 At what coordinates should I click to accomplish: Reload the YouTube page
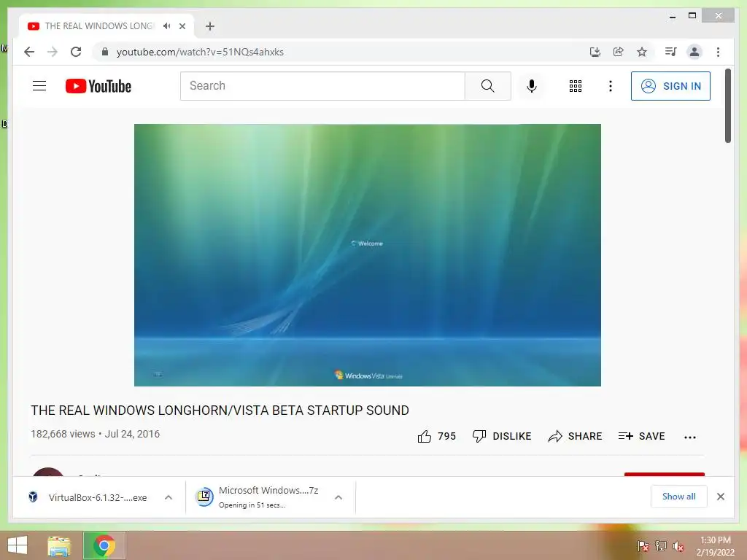coord(76,52)
